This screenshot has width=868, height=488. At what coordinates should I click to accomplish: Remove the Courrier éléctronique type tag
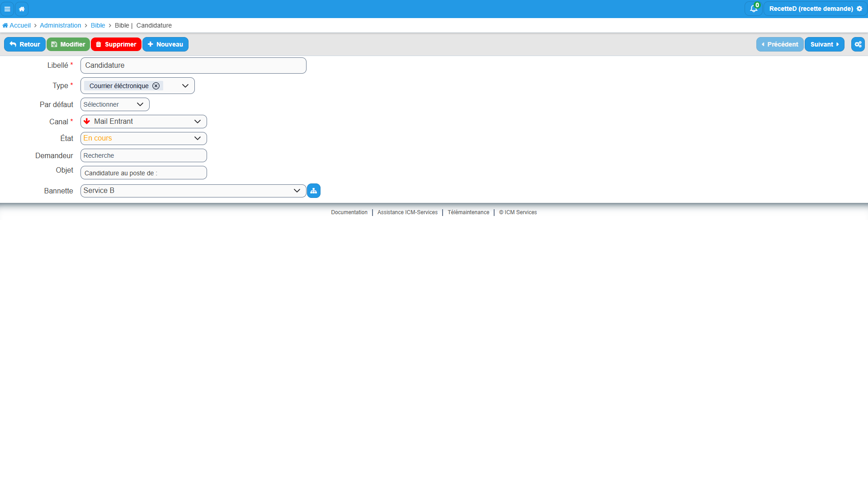tap(156, 86)
